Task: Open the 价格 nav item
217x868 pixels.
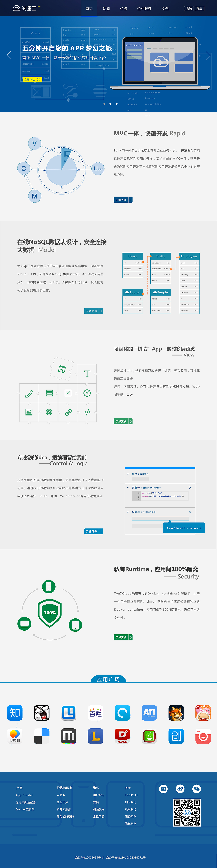Action: tap(124, 8)
